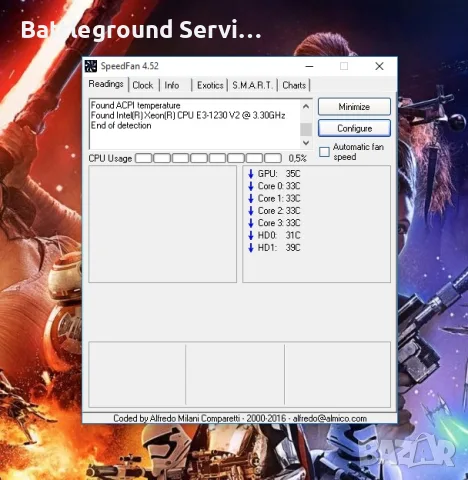Click the log scrollbar thumb
The width and height of the screenshot is (468, 480).
[306, 129]
